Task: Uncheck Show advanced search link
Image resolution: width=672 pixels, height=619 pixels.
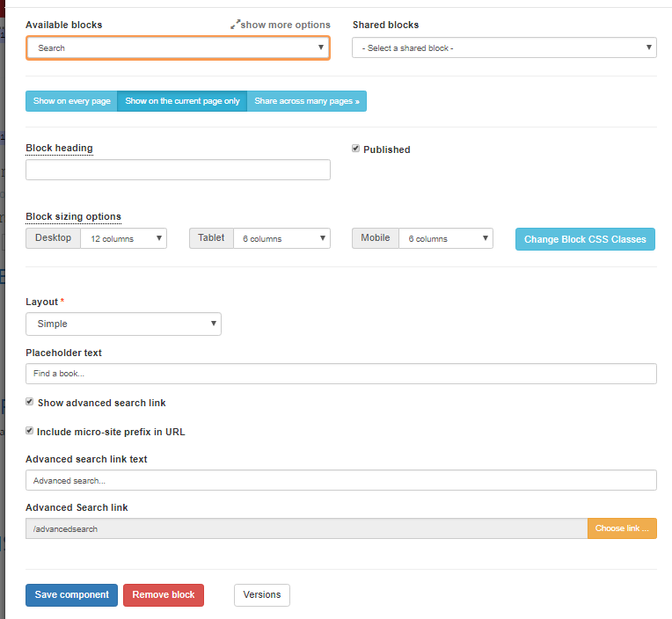Action: tap(30, 402)
